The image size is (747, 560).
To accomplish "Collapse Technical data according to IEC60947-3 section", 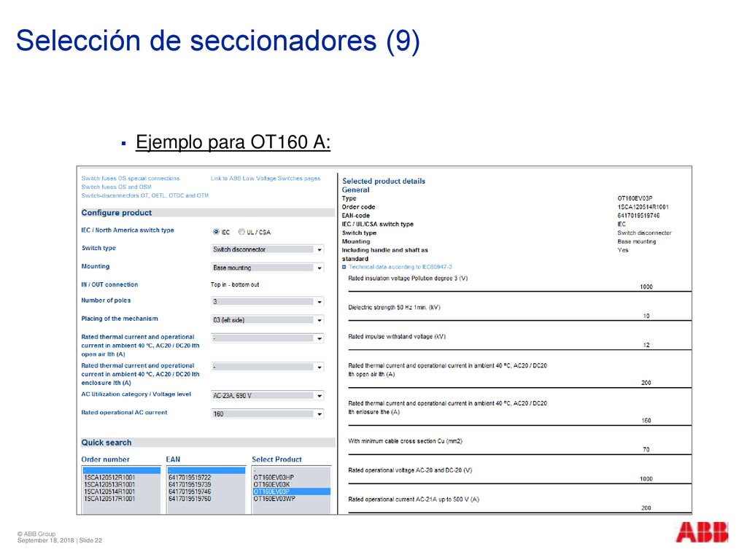I will 344,267.
